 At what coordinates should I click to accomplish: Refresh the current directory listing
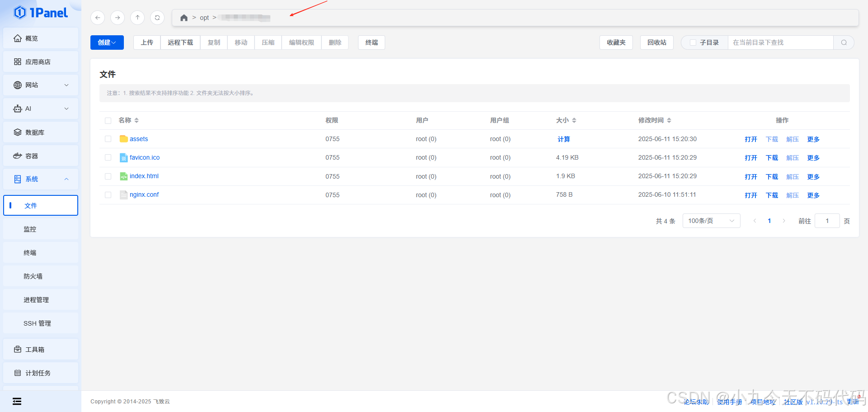click(x=157, y=18)
